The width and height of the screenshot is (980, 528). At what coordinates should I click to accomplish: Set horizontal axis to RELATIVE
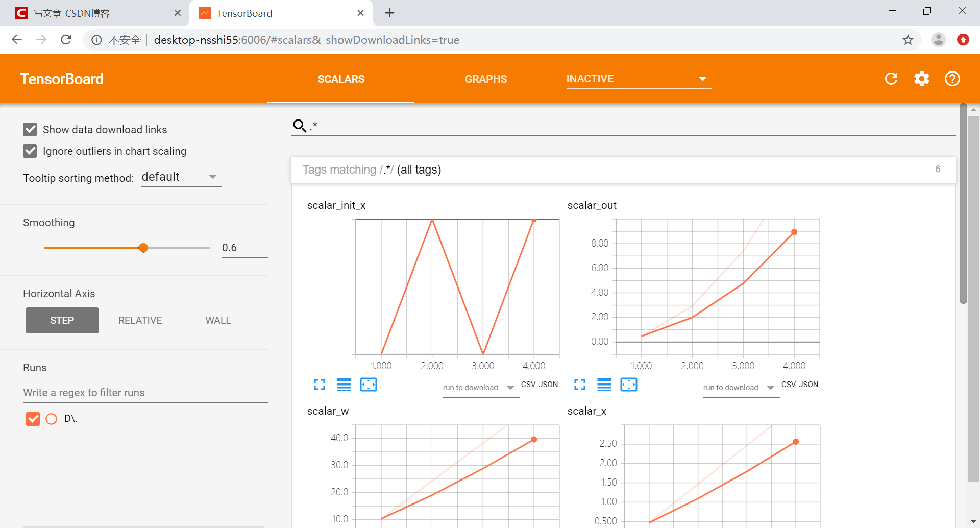tap(140, 320)
